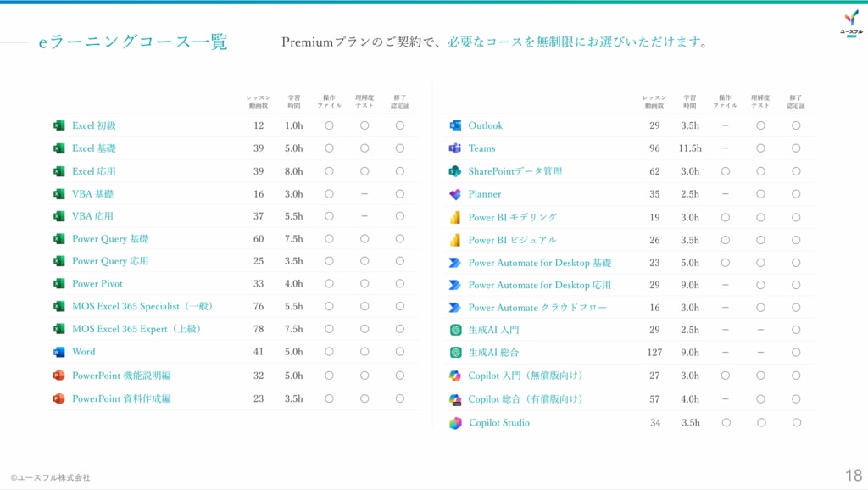Click the SharePoint icon beside SharePointデータ管理
This screenshot has height=490, width=868.
pos(455,171)
